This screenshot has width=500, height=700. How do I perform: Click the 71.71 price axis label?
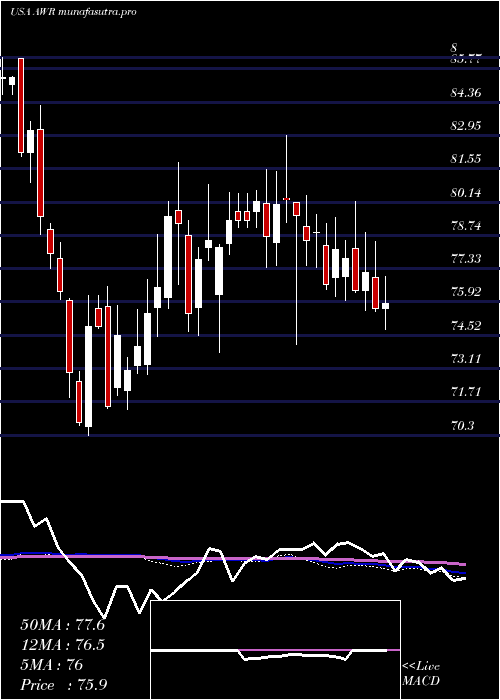coord(467,392)
